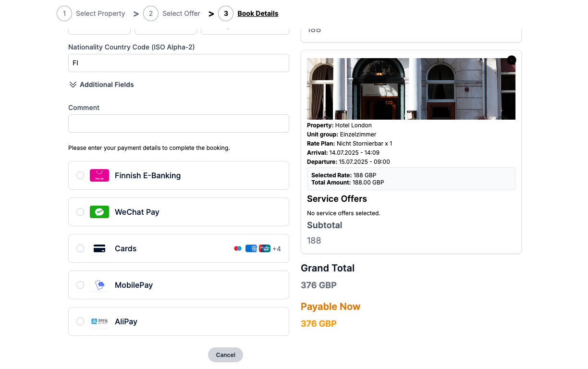Open step 3 Book Details

click(x=248, y=13)
